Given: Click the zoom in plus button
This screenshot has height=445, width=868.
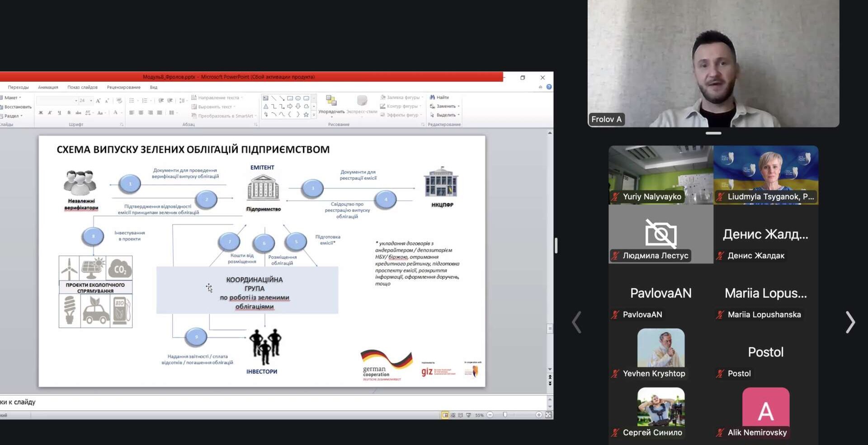Looking at the screenshot, I should coord(538,415).
